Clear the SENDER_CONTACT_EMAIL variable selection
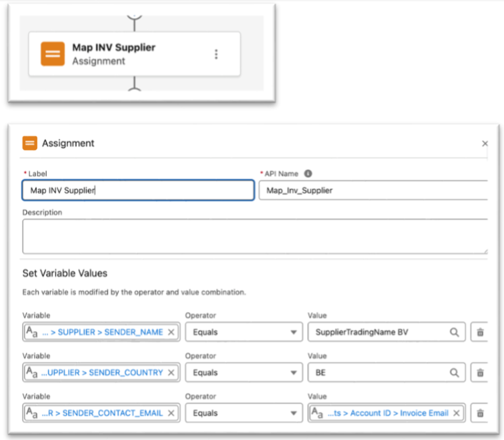504x440 pixels. 171,413
